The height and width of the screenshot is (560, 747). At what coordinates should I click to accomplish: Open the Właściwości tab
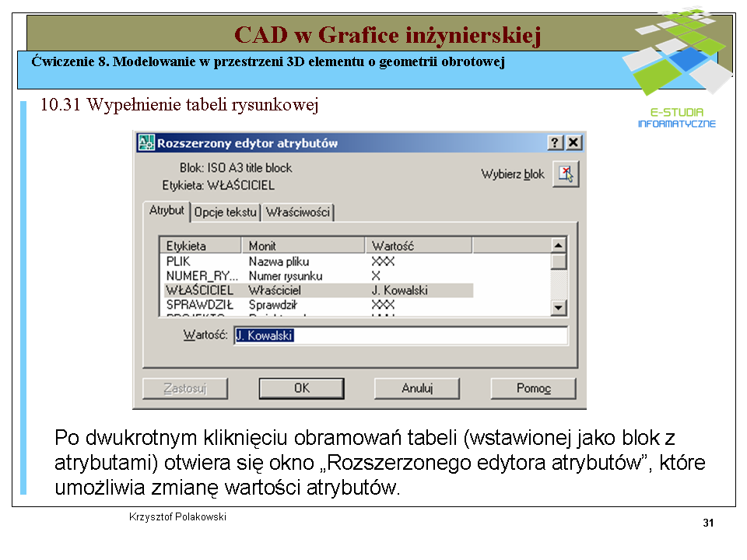pos(297,212)
